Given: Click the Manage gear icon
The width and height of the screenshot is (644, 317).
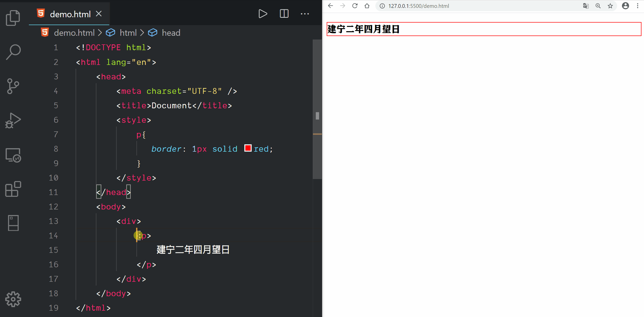Looking at the screenshot, I should click(x=13, y=299).
